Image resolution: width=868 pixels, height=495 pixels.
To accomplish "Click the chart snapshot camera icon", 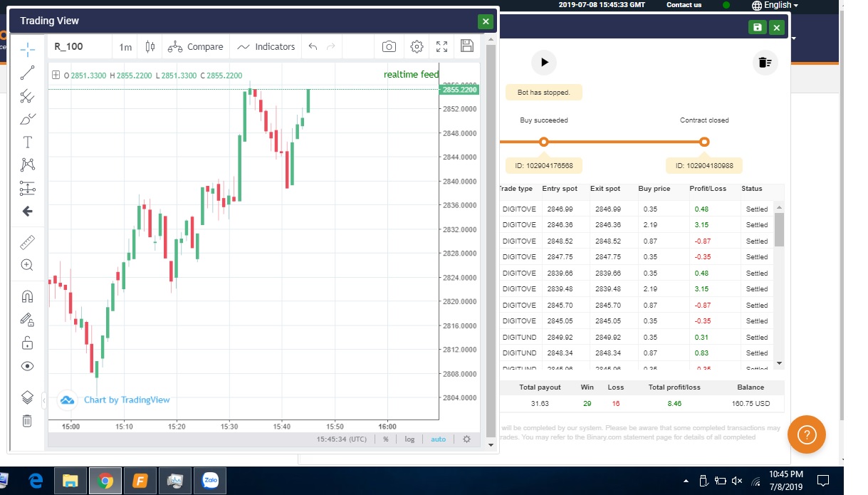I will point(389,47).
